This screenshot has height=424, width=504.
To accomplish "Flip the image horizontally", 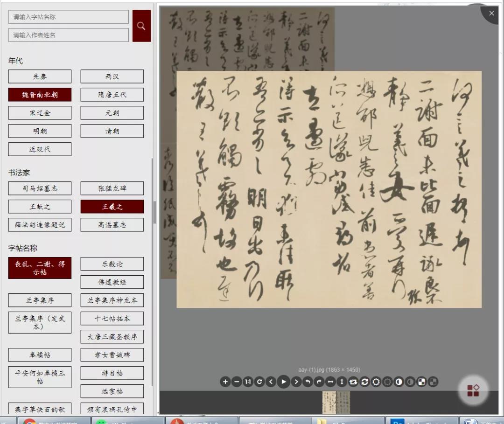I will coord(330,382).
